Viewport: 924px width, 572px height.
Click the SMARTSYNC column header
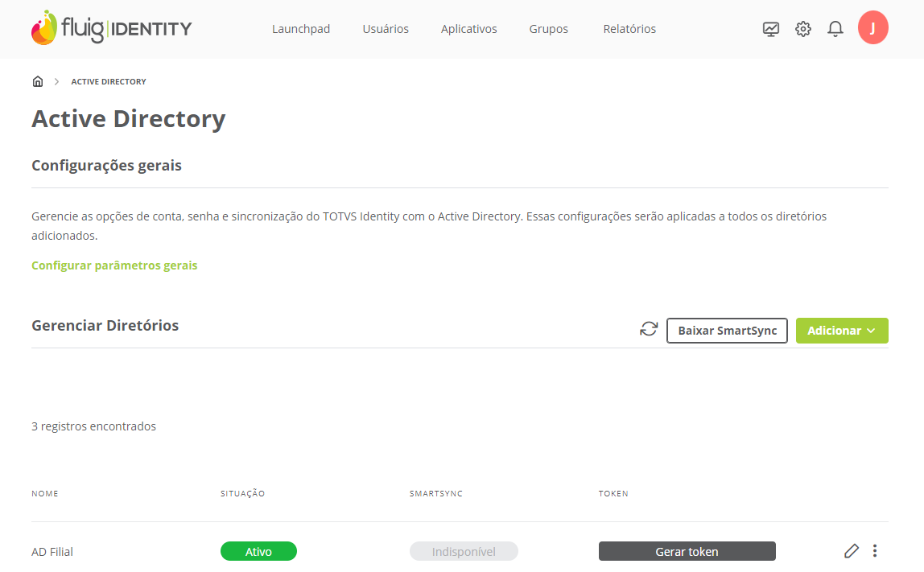435,494
